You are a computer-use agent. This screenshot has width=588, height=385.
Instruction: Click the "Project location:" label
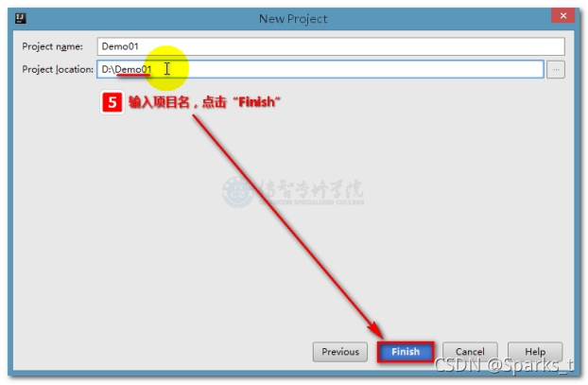(x=58, y=69)
